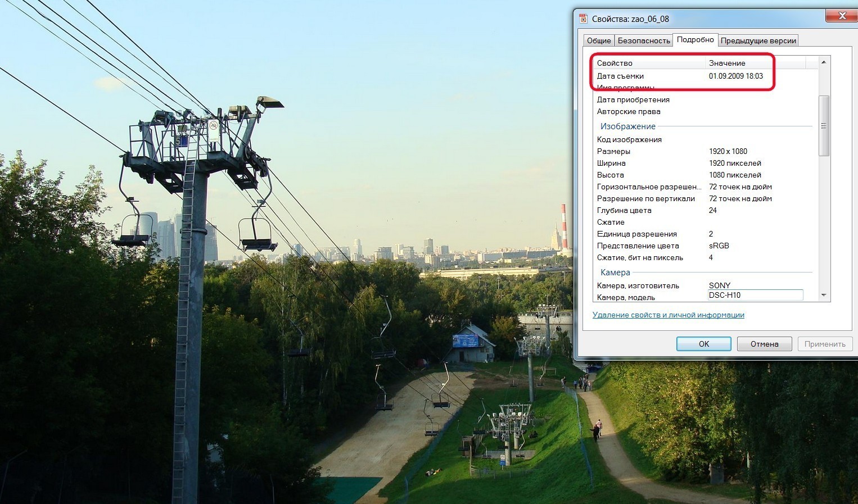Viewport: 858px width, 504px height.
Task: Click the scroll up arrow in properties list
Action: click(x=824, y=62)
